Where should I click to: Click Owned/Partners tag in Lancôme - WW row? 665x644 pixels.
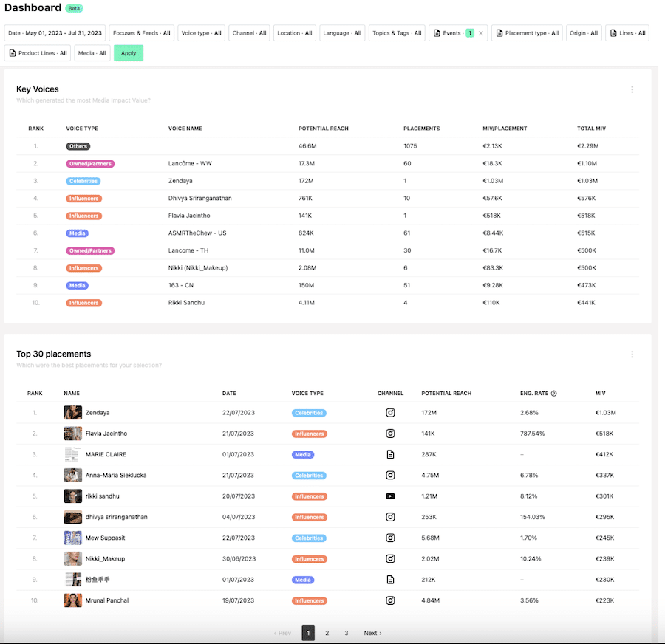[x=90, y=164]
